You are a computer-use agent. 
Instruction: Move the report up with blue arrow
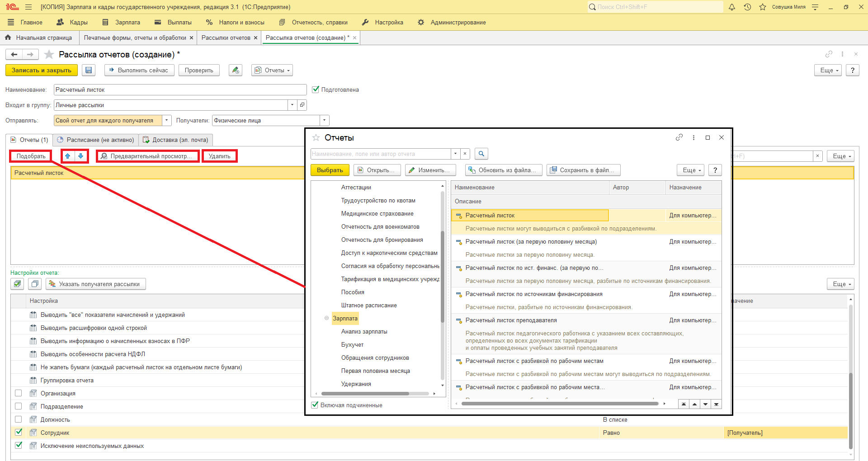(68, 156)
